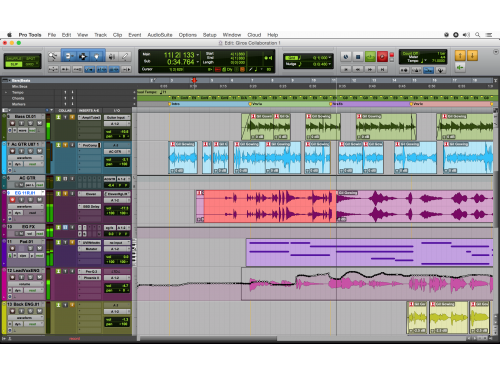
Task: Open AC GTR UB7 track view 'waveform' selector
Action: [25, 158]
